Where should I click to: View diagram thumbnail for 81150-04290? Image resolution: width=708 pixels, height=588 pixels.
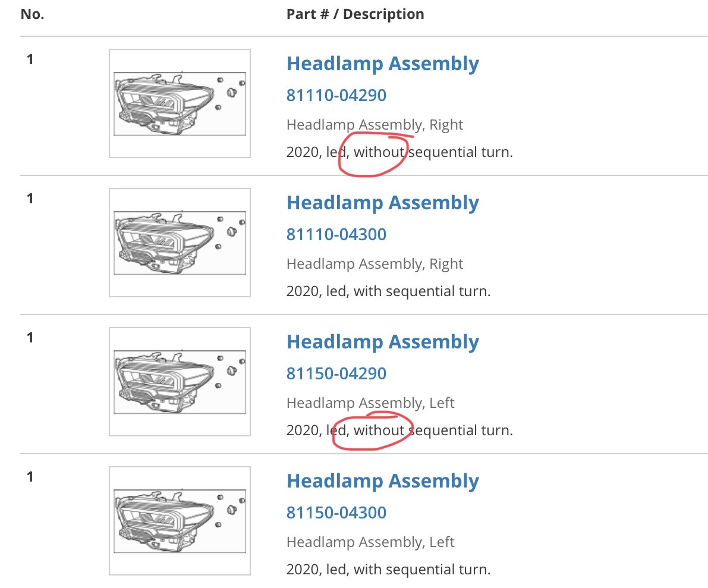pyautogui.click(x=180, y=382)
